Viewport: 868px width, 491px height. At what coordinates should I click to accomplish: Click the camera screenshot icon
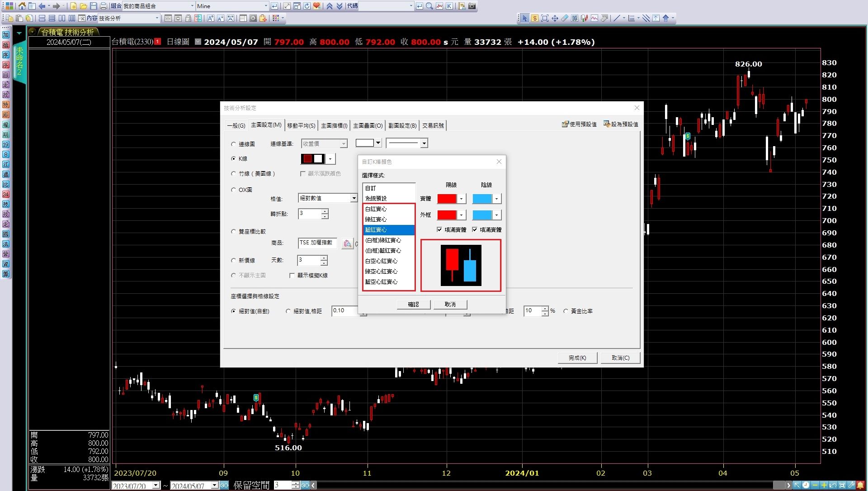click(472, 6)
